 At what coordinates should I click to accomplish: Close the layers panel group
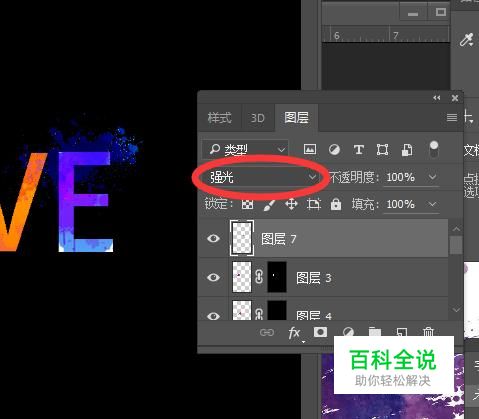point(455,98)
